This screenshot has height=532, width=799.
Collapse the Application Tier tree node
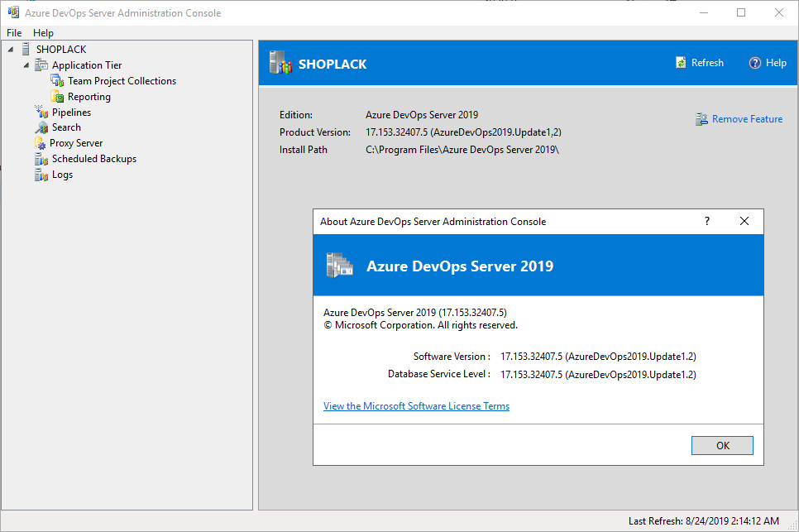(26, 65)
